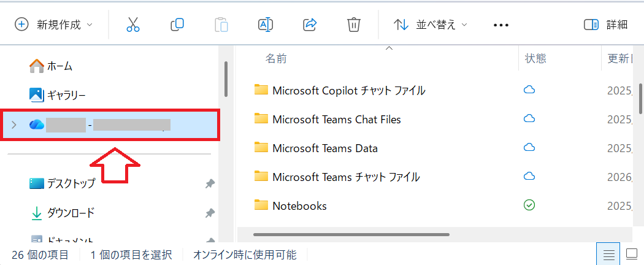Select Microsoft Teams Data folder
The image size is (644, 265).
(325, 148)
